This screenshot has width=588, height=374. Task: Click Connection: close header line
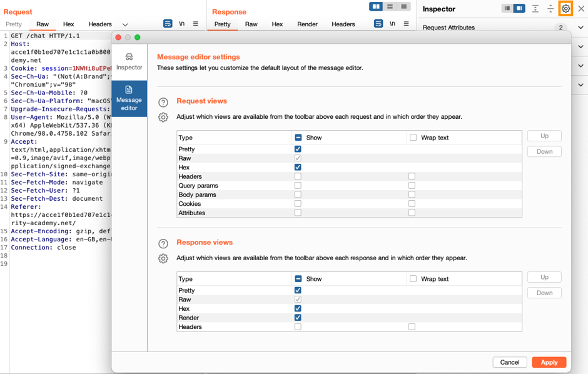click(x=44, y=247)
